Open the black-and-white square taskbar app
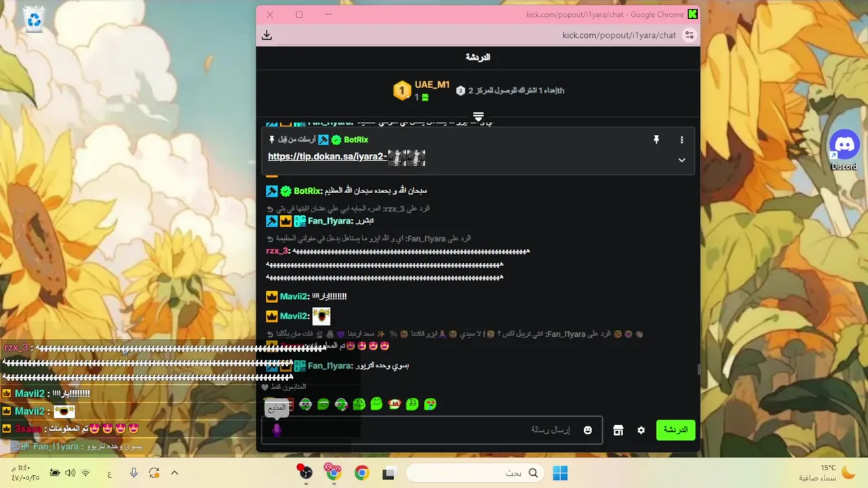The width and height of the screenshot is (868, 488). pos(389,473)
